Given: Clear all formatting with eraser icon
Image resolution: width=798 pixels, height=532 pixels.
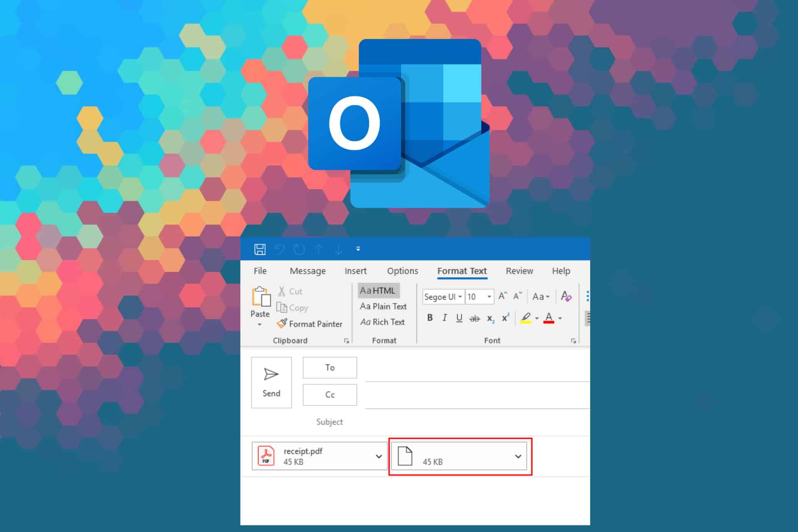Looking at the screenshot, I should coord(566,296).
